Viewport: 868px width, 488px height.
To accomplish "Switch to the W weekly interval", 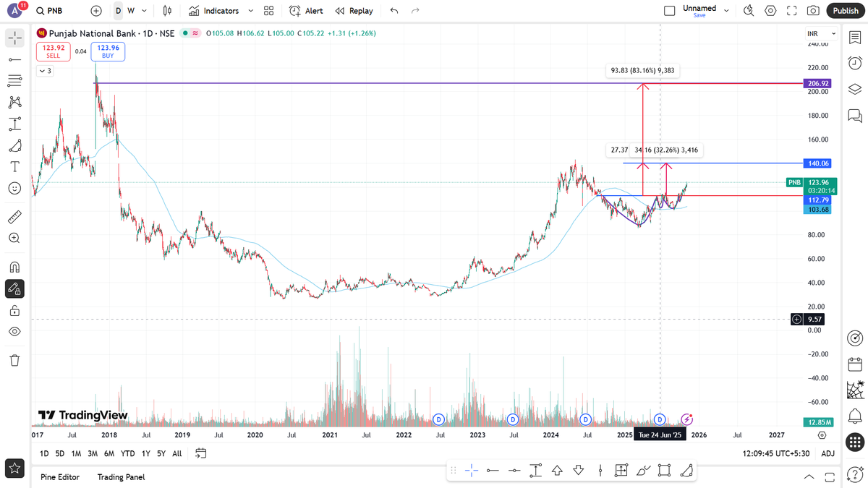I will pos(131,11).
